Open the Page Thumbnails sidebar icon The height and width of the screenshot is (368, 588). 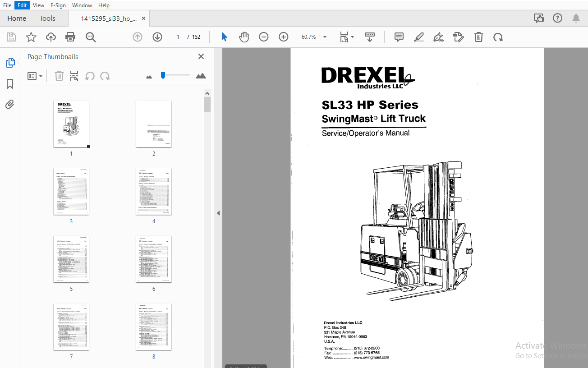[10, 63]
